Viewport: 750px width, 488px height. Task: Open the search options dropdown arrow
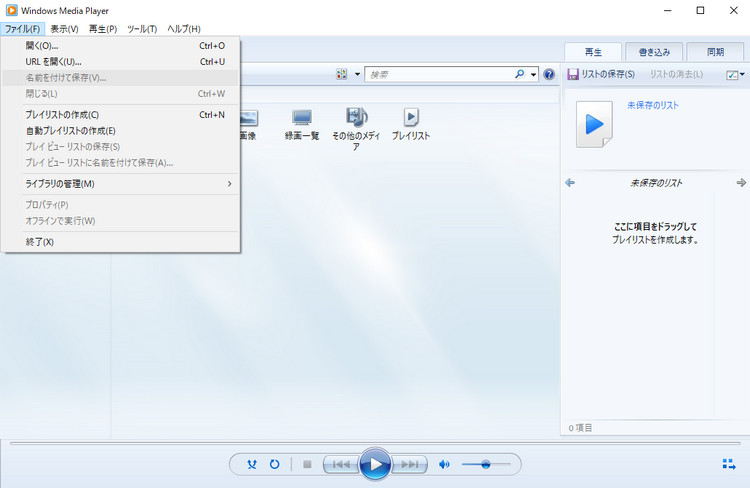tap(533, 75)
